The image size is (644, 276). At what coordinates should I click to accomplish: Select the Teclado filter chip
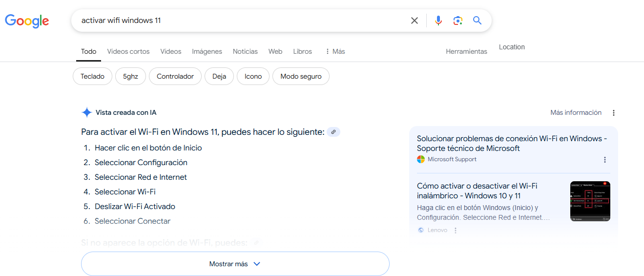93,76
